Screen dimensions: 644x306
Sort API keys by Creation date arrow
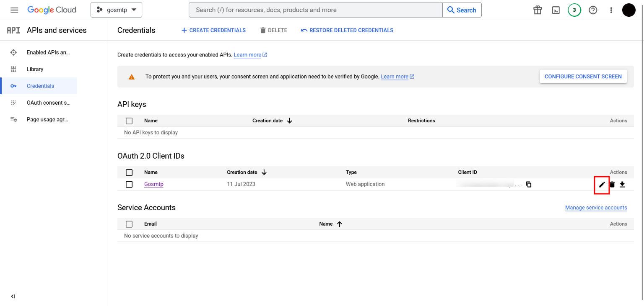coord(289,121)
